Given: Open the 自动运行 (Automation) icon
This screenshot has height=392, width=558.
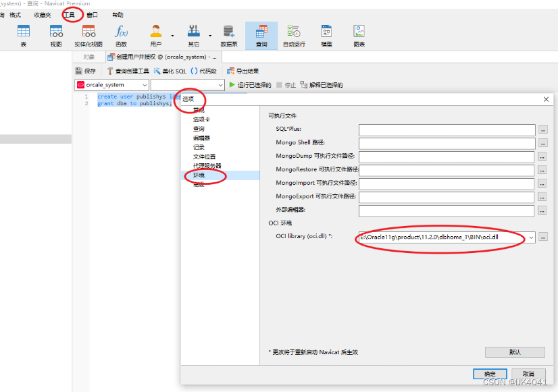Looking at the screenshot, I should pyautogui.click(x=294, y=36).
